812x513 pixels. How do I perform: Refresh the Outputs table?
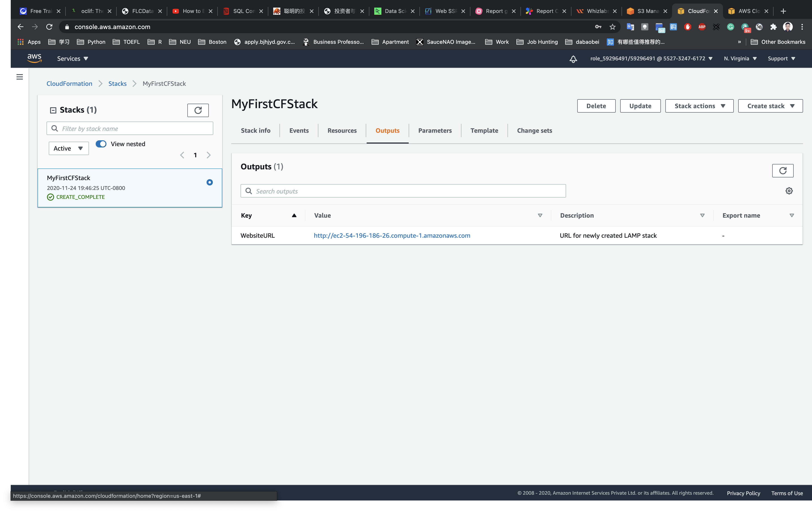(782, 170)
